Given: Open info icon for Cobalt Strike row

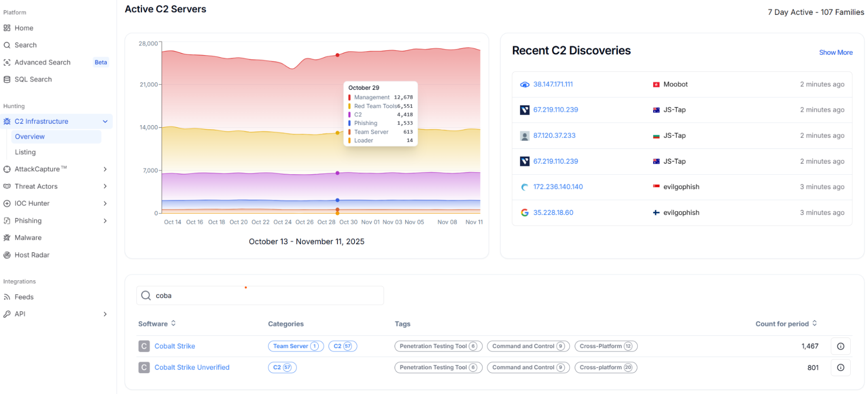Looking at the screenshot, I should tap(840, 346).
